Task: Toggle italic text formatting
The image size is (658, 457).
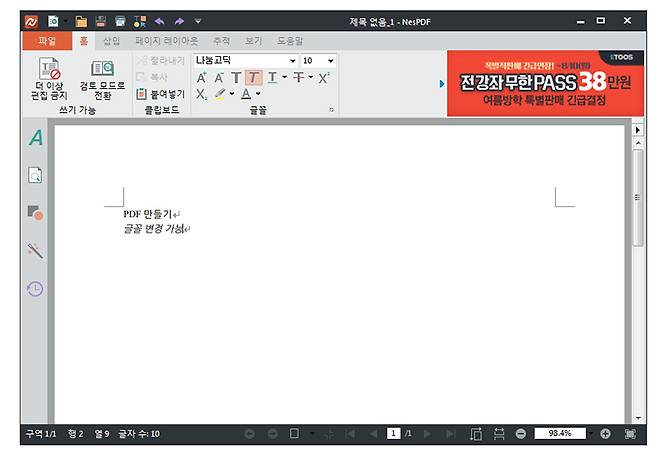Action: pyautogui.click(x=253, y=78)
